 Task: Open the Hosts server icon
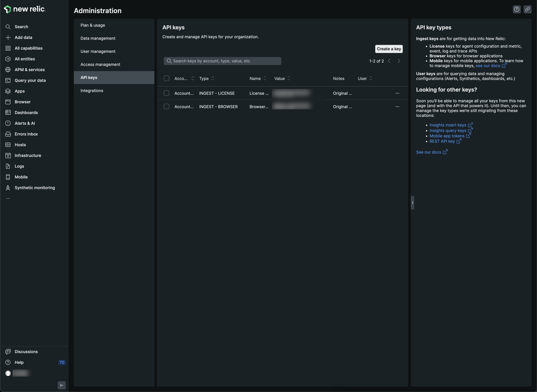click(x=8, y=145)
